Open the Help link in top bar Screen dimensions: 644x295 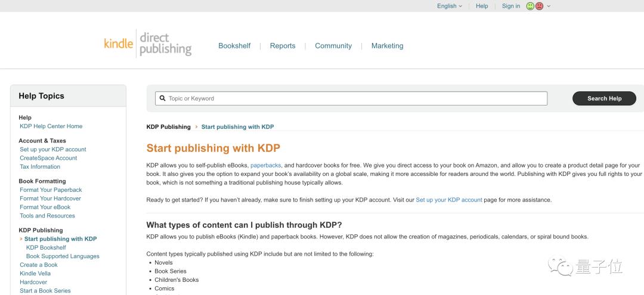click(x=482, y=6)
